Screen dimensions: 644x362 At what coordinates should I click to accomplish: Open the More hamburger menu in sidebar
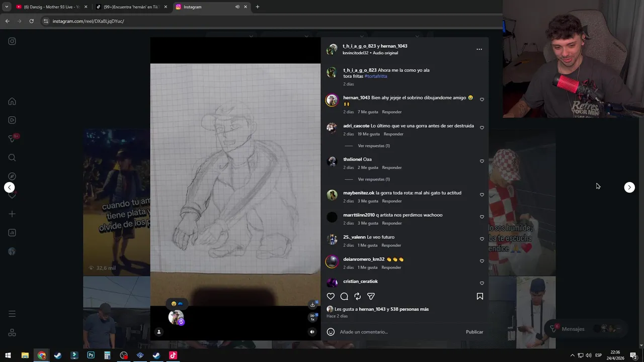pos(12,314)
